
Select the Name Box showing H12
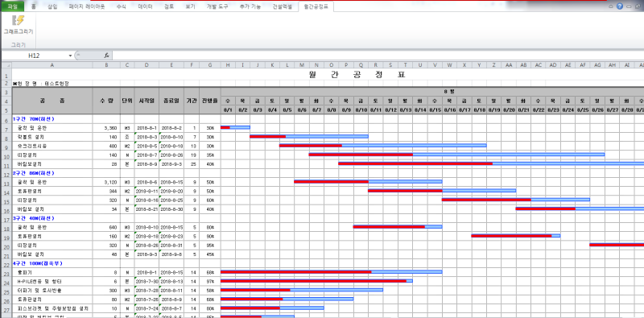(34, 56)
